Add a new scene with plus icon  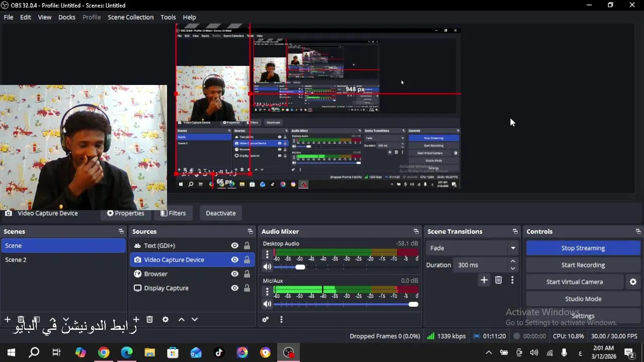click(x=8, y=320)
